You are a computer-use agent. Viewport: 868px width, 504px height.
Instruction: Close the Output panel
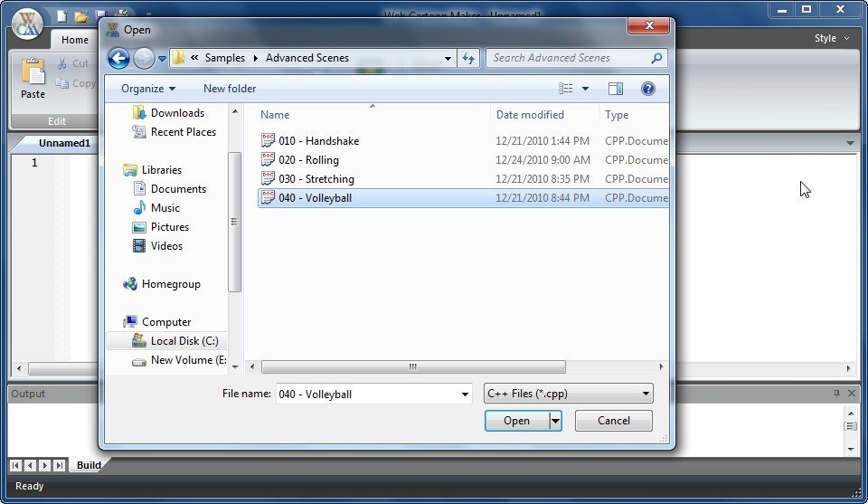[852, 394]
